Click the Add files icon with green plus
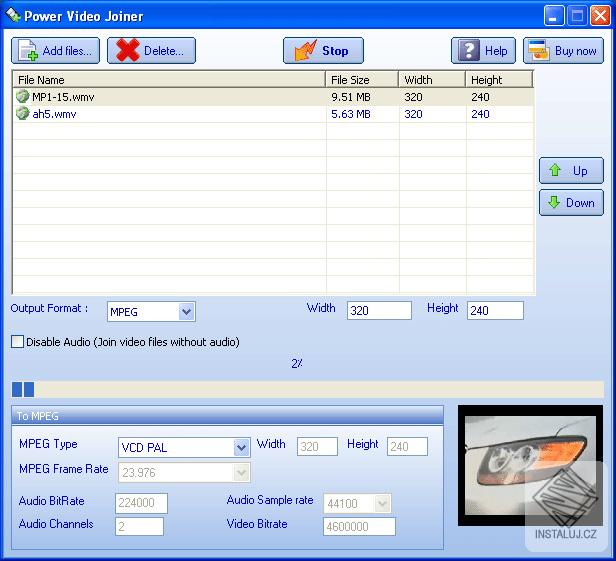The height and width of the screenshot is (561, 616). [28, 51]
